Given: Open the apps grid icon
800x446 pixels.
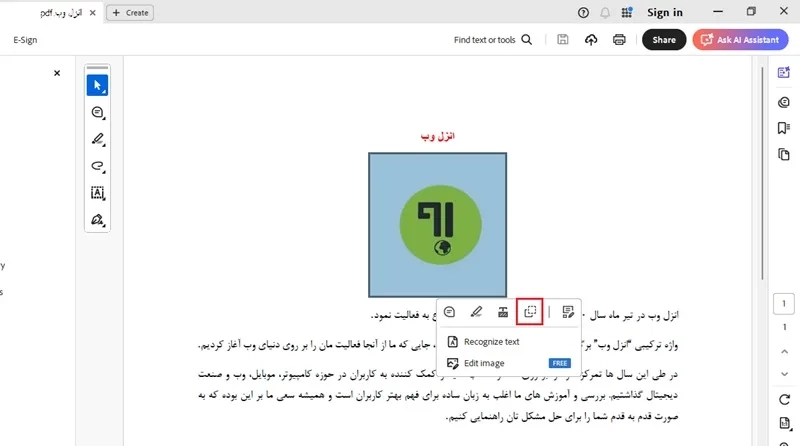Looking at the screenshot, I should point(627,13).
